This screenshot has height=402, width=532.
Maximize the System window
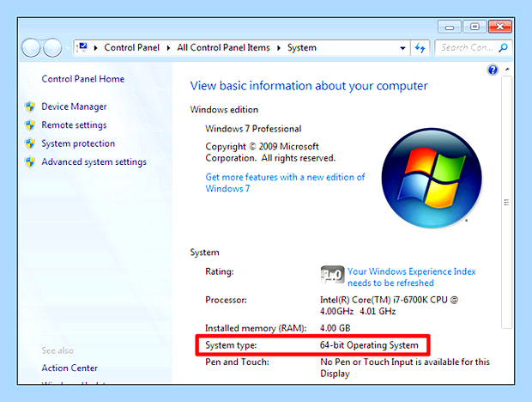[475, 27]
